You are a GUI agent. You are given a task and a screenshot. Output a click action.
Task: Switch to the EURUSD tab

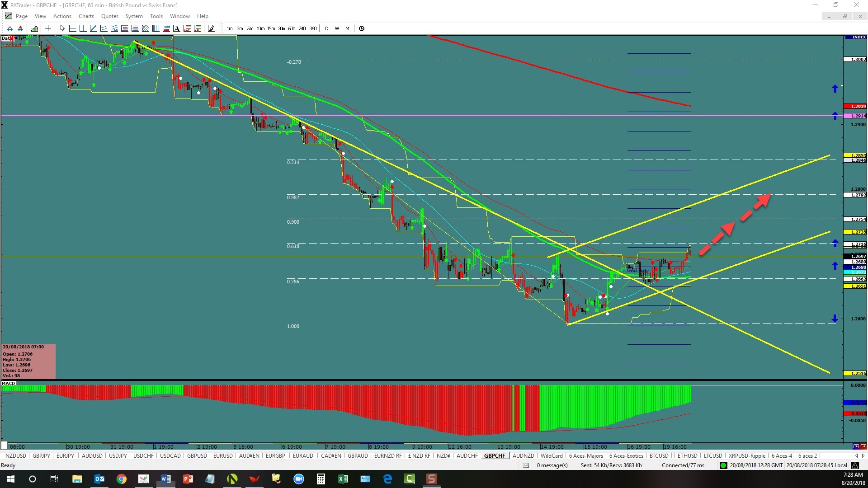pos(223,456)
